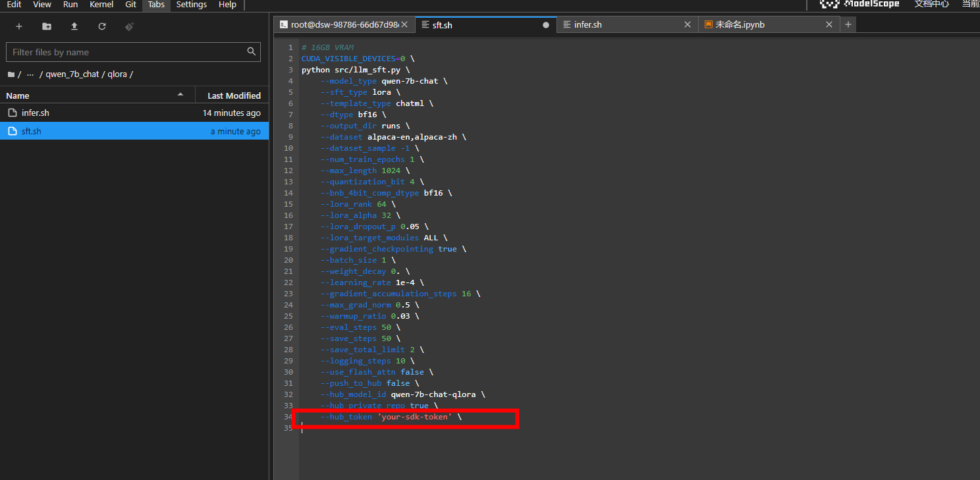Screen dimensions: 980x480
Task: Close the 未命名.ipynb tab
Action: [x=829, y=24]
